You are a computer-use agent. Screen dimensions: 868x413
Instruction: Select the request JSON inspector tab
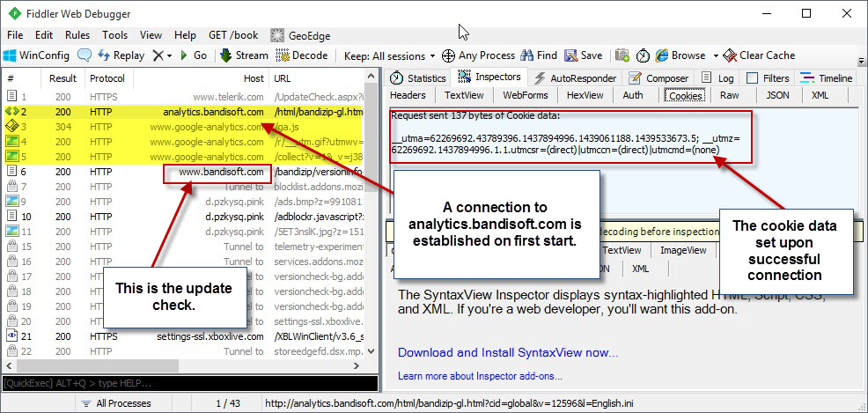click(778, 95)
